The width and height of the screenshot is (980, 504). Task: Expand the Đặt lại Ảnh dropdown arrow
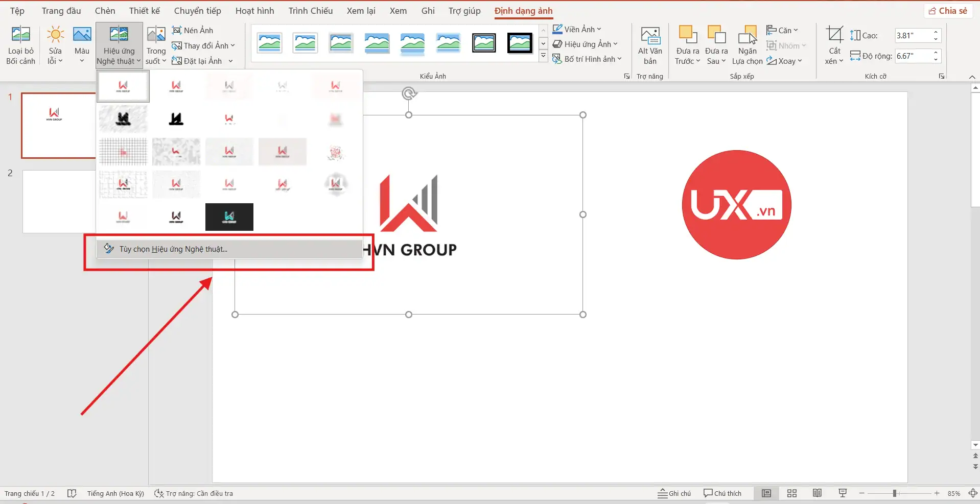coord(231,61)
